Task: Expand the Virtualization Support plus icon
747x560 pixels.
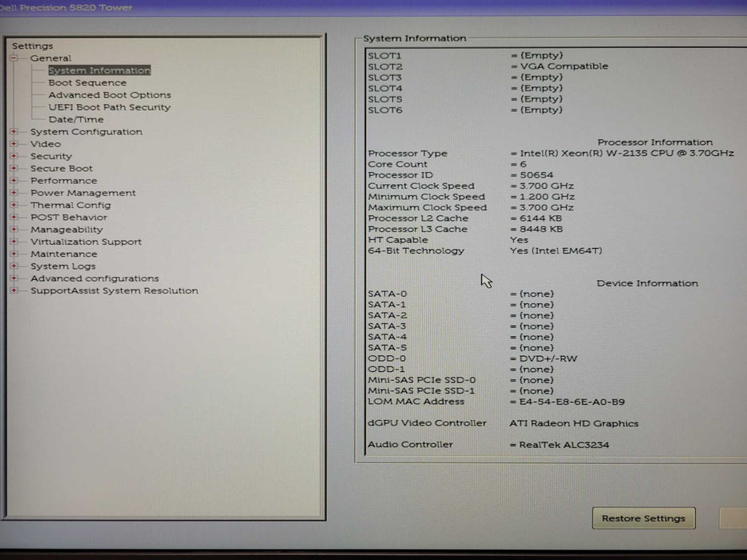Action: click(14, 242)
